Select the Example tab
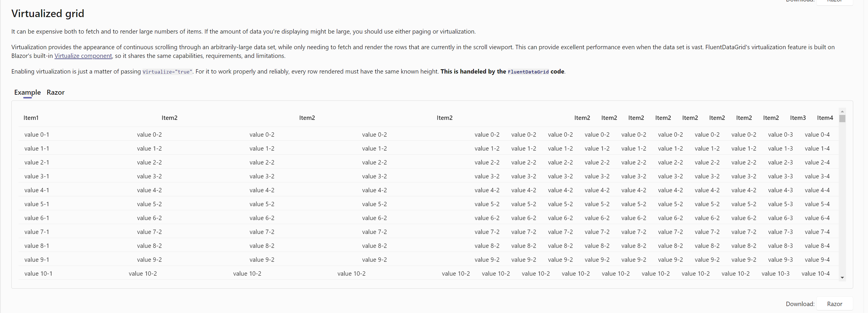Image resolution: width=868 pixels, height=313 pixels. (27, 93)
